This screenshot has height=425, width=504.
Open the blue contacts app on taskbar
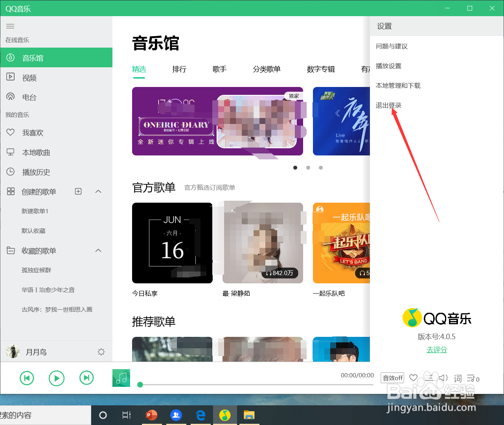point(176,415)
